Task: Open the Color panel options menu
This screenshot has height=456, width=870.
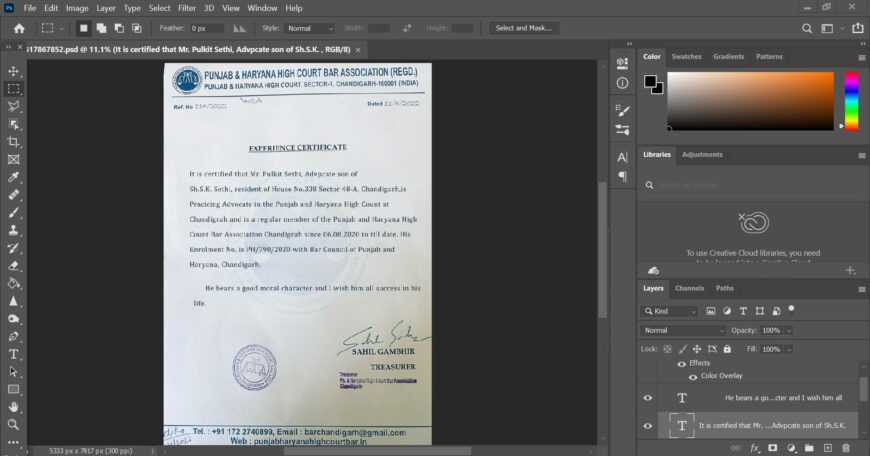Action: tap(862, 57)
